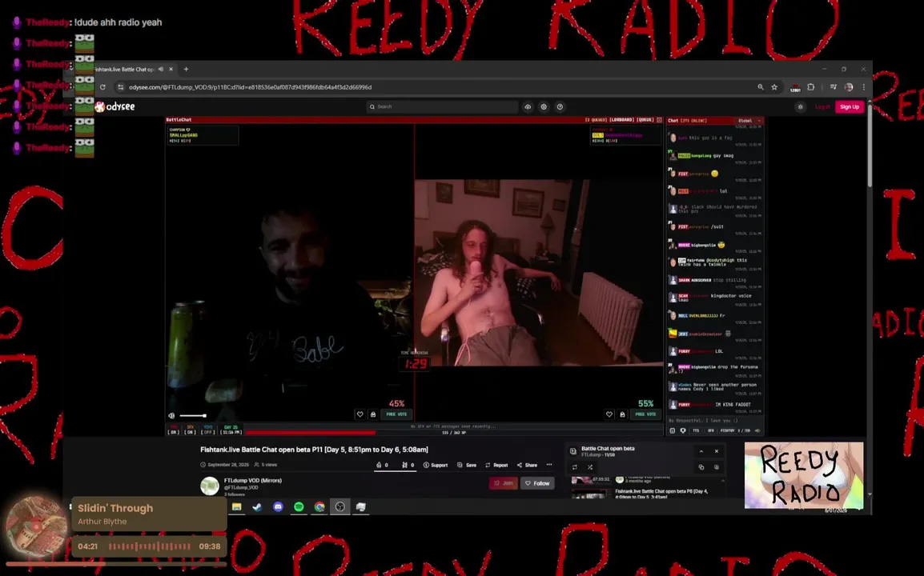Image resolution: width=924 pixels, height=576 pixels.
Task: Click the chat message input field
Action: pyautogui.click(x=714, y=421)
